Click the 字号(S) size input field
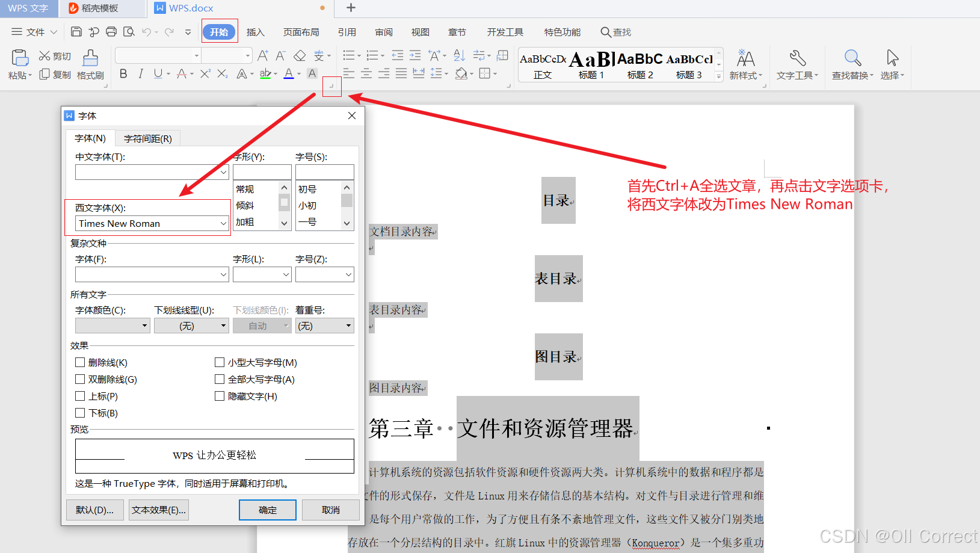980x553 pixels. pos(325,172)
